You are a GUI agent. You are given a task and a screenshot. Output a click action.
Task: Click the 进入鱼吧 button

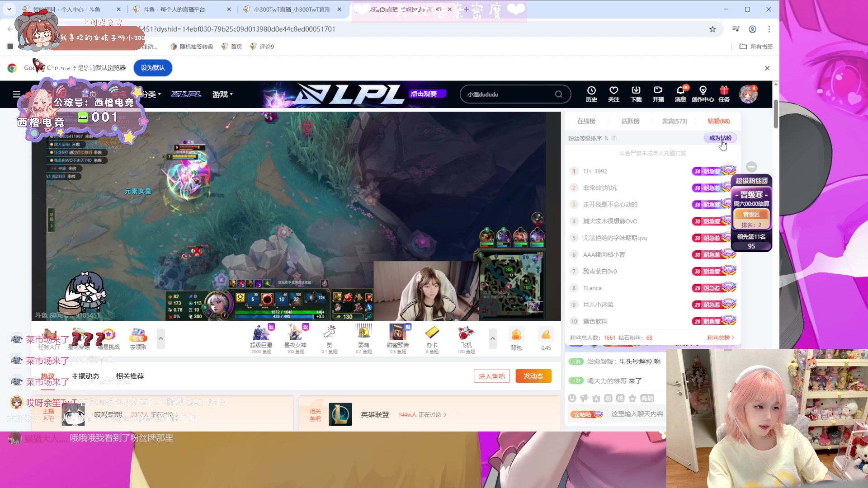click(x=492, y=376)
